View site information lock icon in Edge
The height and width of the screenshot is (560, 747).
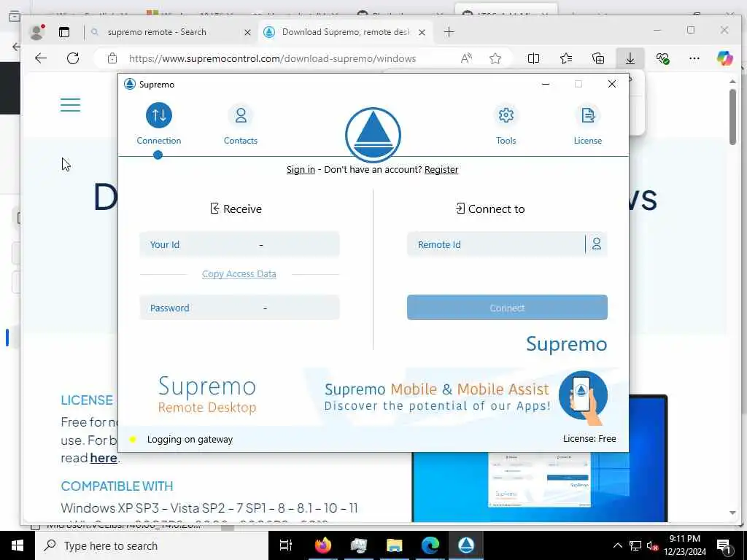tap(112, 58)
